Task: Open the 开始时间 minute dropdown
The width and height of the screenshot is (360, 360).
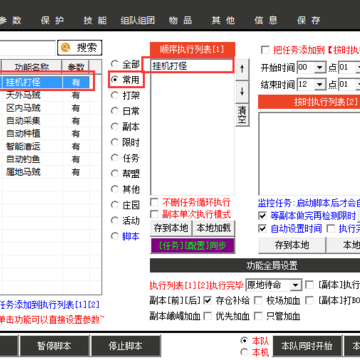Action: pyautogui.click(x=358, y=68)
